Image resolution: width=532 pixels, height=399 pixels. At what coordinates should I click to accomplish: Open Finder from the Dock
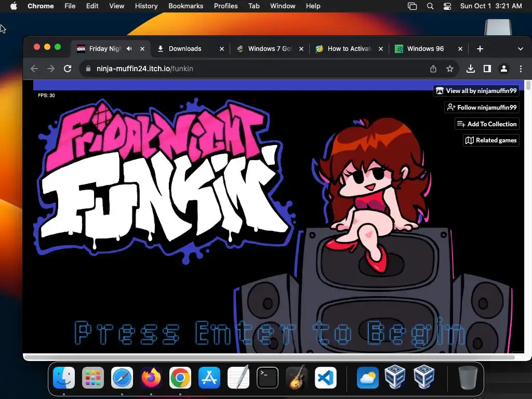pyautogui.click(x=64, y=378)
